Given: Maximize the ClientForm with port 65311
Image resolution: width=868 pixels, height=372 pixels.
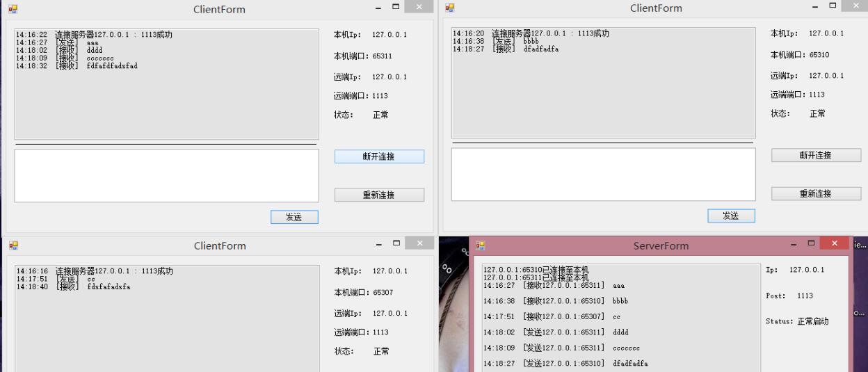Looking at the screenshot, I should (396, 7).
